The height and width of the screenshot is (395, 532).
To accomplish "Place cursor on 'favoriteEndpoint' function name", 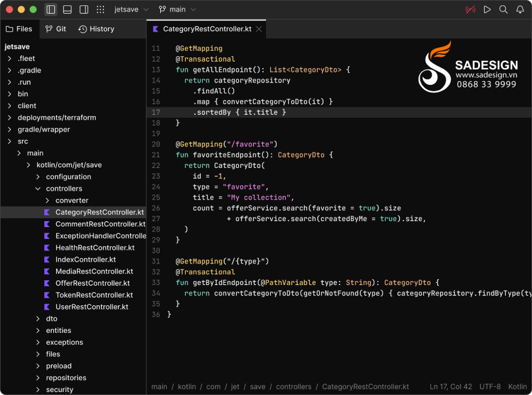I will 227,155.
